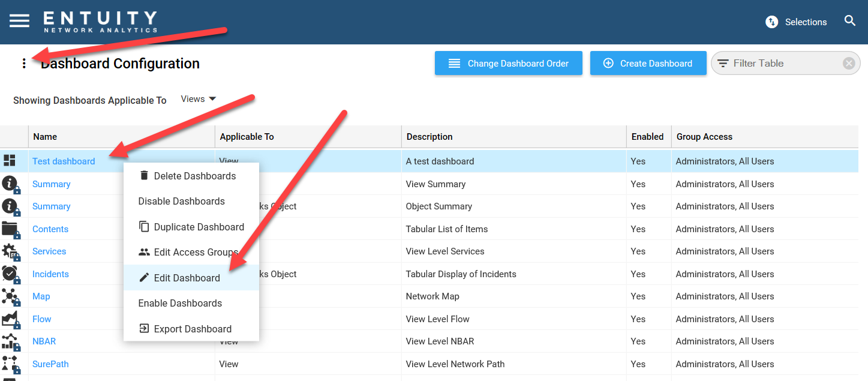Click the 'Network Map' description cell
This screenshot has width=868, height=381.
(513, 296)
